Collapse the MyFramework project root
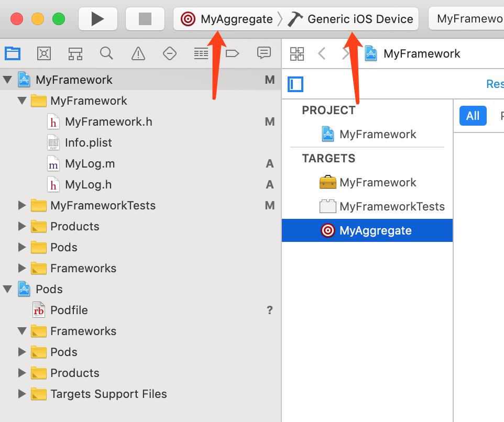 pyautogui.click(x=7, y=80)
